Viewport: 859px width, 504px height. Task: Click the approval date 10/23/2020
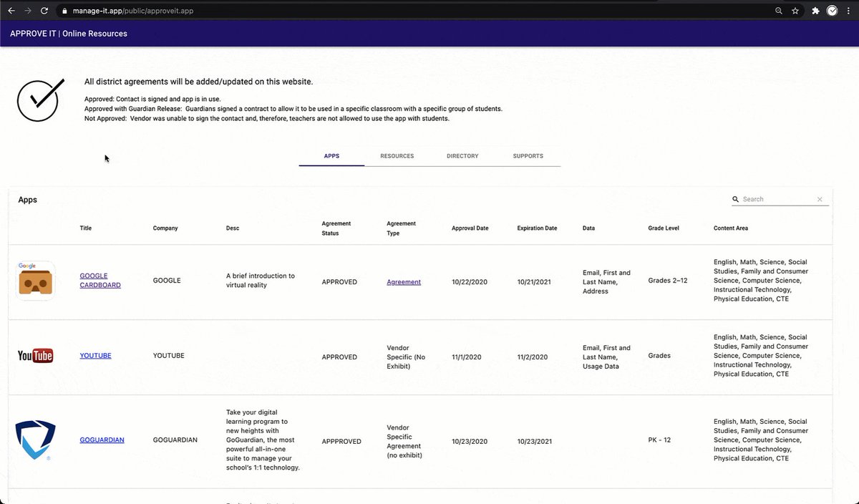click(470, 442)
